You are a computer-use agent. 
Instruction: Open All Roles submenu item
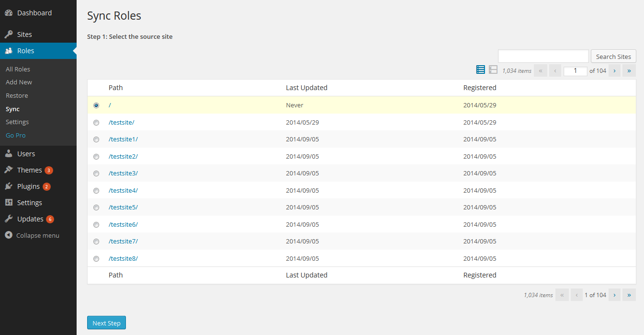click(18, 69)
